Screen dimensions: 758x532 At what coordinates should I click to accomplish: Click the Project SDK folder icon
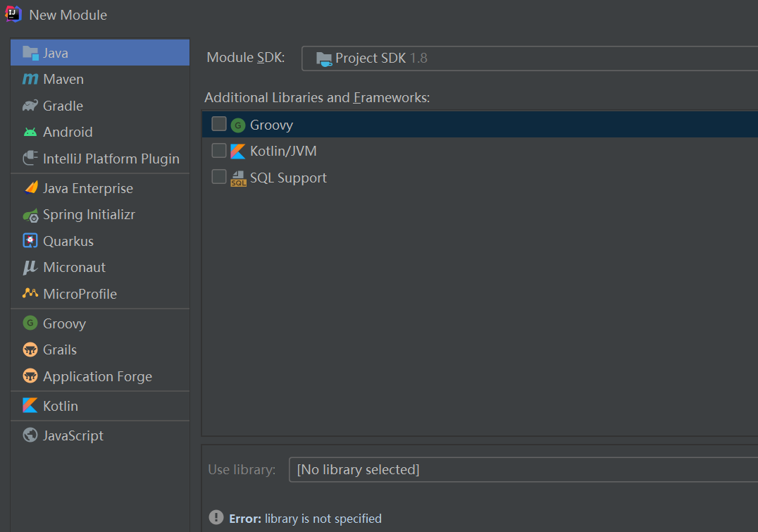[324, 59]
